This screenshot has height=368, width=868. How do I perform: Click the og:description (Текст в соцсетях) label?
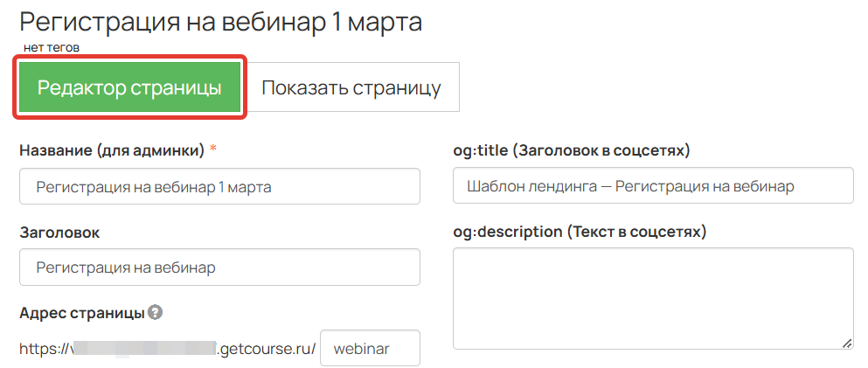580,232
